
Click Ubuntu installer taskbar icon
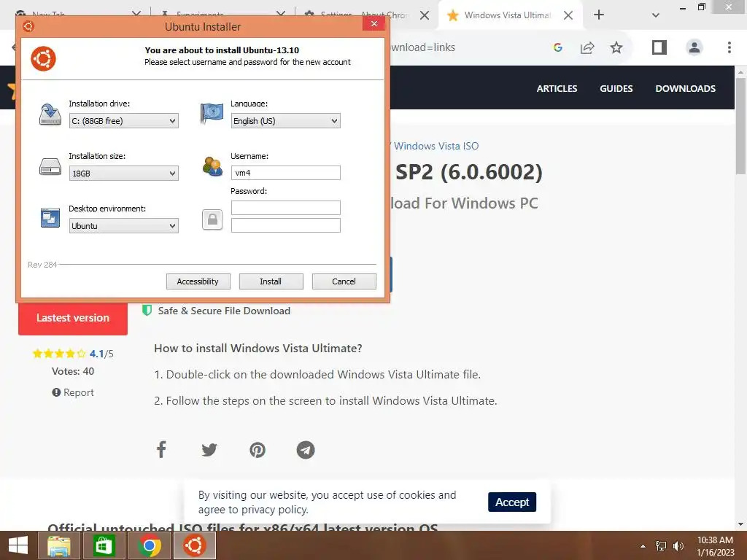[x=194, y=545]
